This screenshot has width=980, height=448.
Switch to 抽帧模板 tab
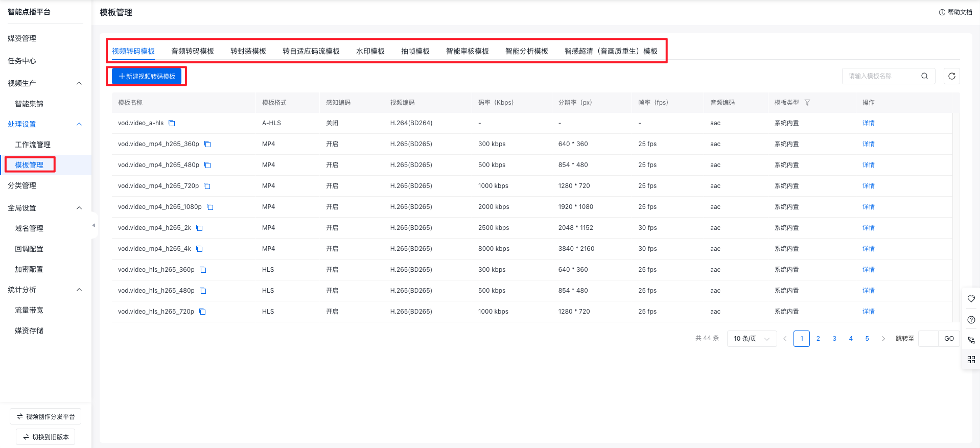(415, 51)
